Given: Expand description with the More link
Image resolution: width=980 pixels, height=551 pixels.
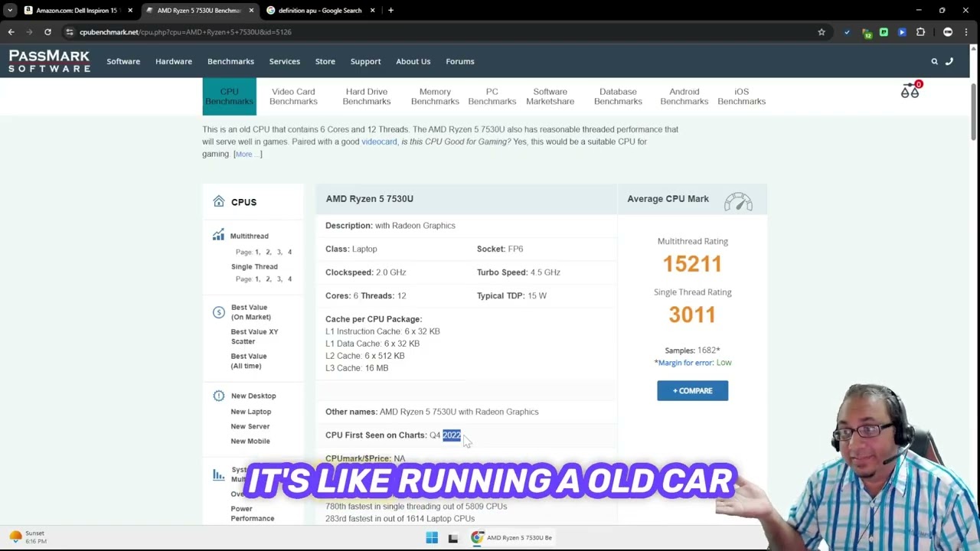Looking at the screenshot, I should pyautogui.click(x=247, y=154).
